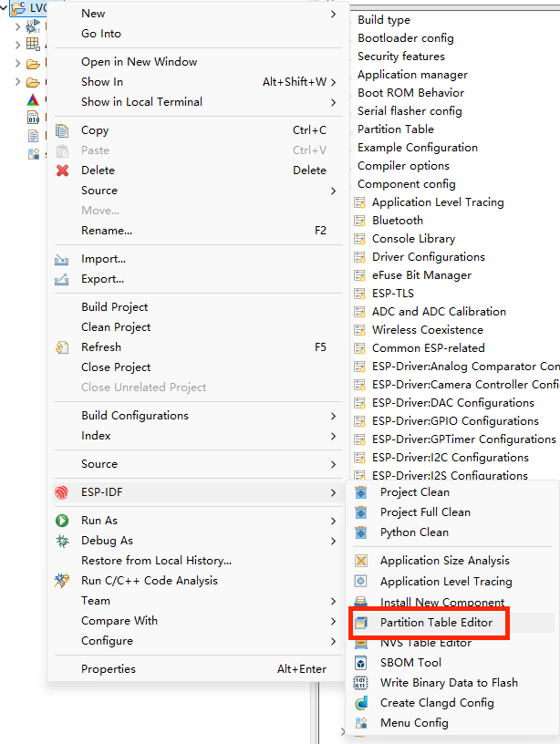Click the eFuse Bit Manager icon
Viewport: 560px width, 744px height.
[x=360, y=275]
